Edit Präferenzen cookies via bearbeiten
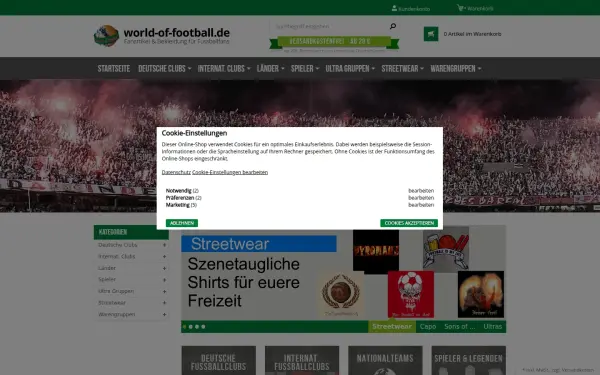This screenshot has height=375, width=600. point(421,198)
